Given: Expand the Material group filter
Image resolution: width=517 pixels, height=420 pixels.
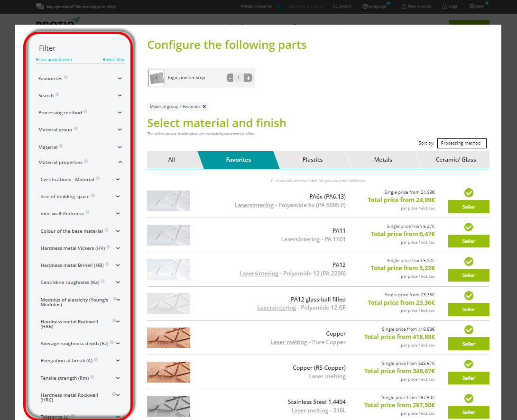Looking at the screenshot, I should (x=120, y=130).
